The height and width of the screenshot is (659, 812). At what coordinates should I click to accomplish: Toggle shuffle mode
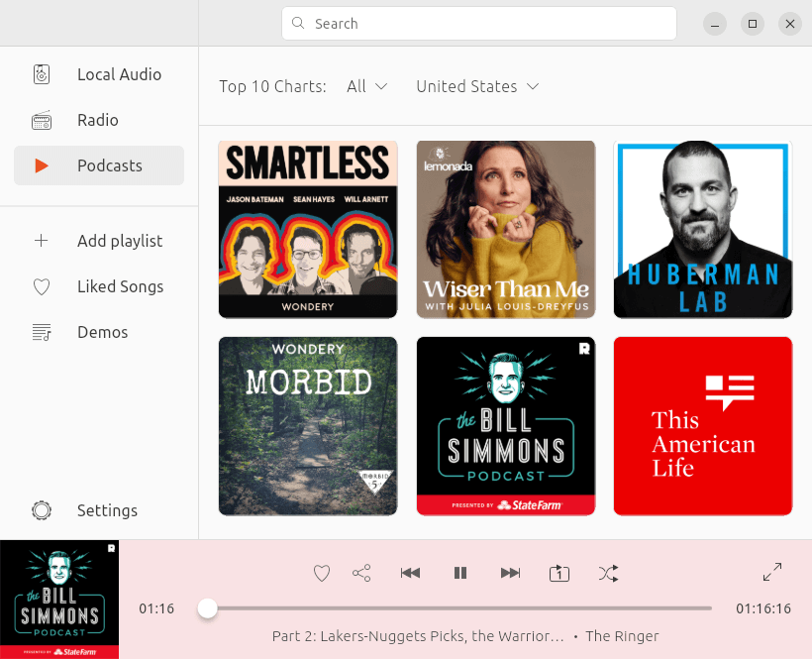click(608, 573)
